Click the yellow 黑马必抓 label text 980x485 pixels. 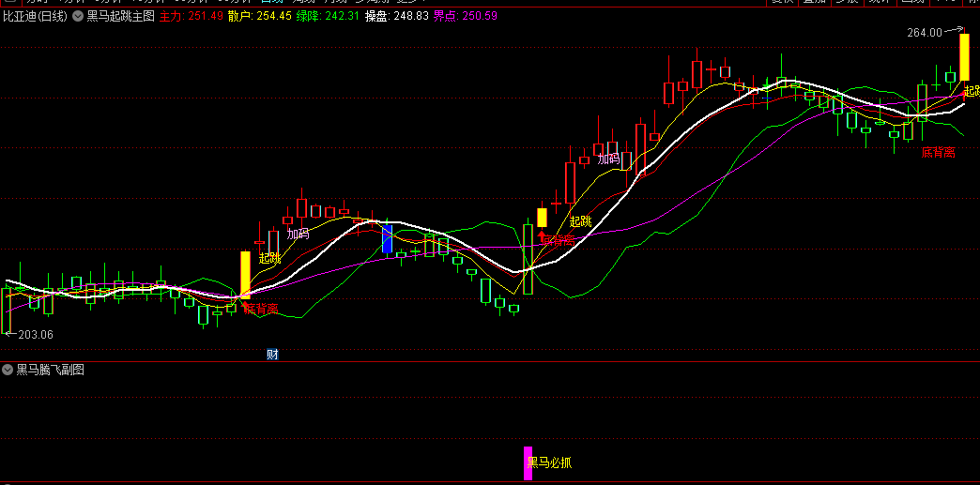[x=549, y=463]
